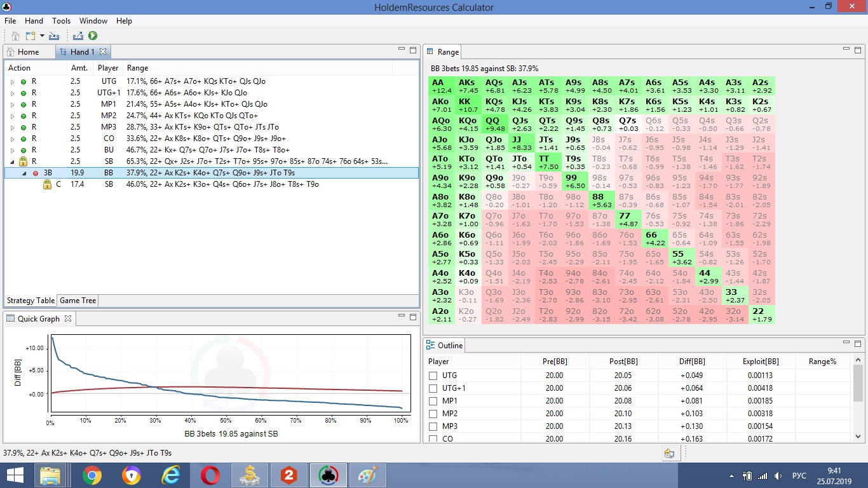Click the Outline scrollbar down arrow

858,437
